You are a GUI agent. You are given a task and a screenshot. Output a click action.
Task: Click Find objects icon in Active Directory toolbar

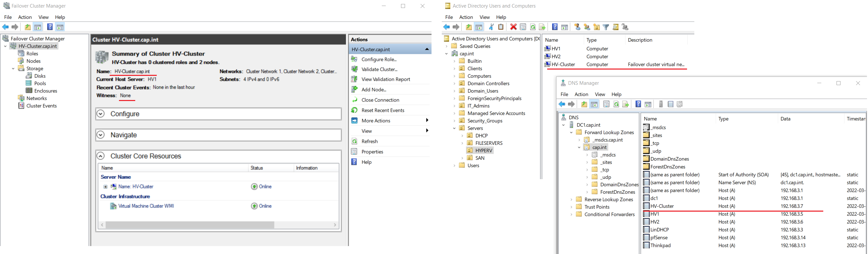[x=615, y=27]
